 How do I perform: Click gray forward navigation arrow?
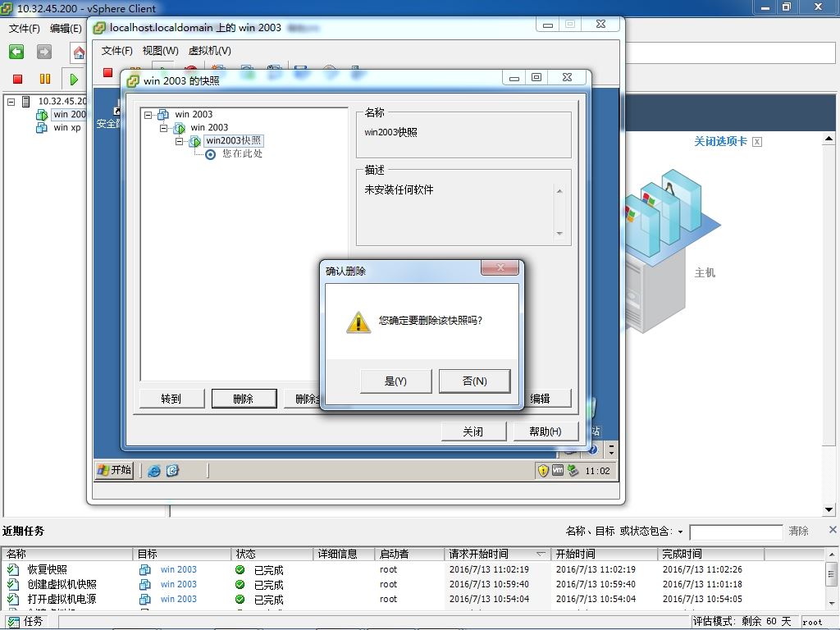tap(44, 52)
